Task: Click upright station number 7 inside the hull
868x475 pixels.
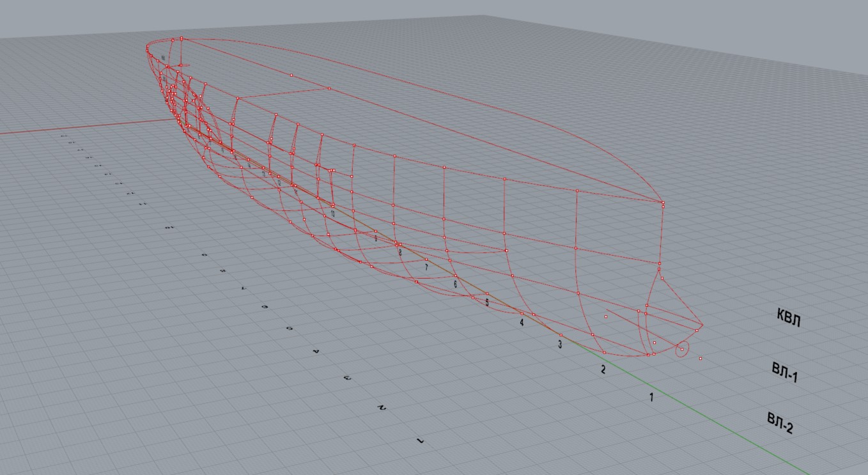Action: click(426, 267)
